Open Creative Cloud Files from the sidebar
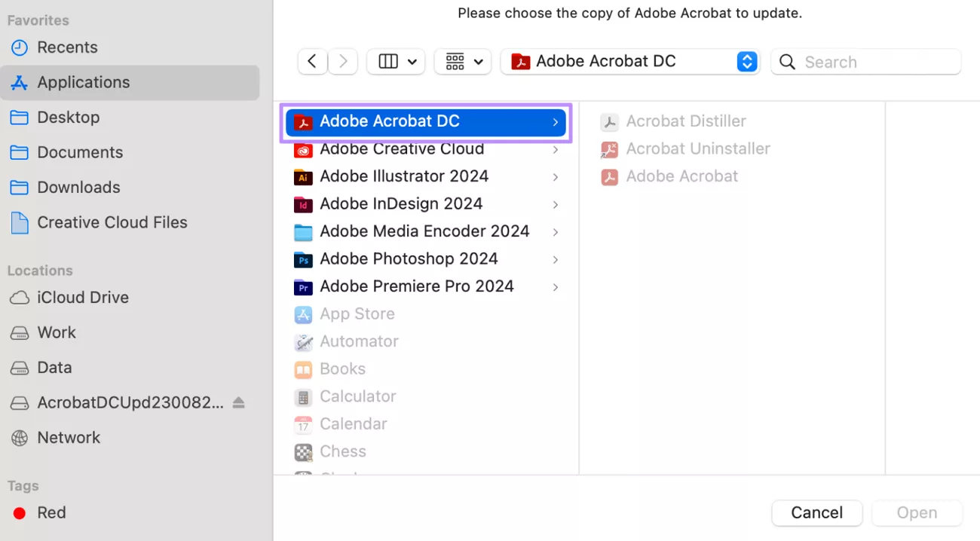Image resolution: width=980 pixels, height=541 pixels. 112,222
